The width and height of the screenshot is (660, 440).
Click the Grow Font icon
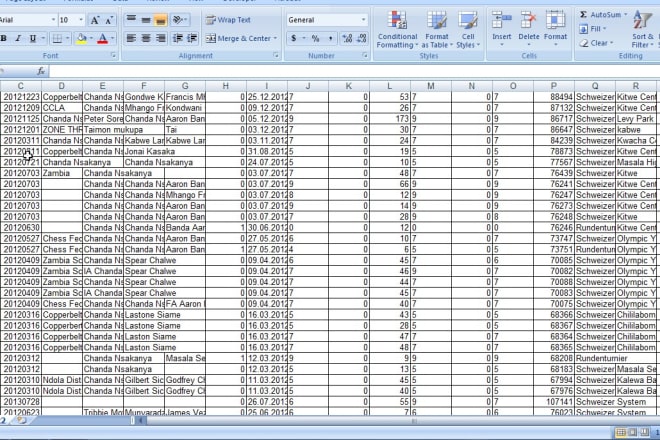coord(95,20)
